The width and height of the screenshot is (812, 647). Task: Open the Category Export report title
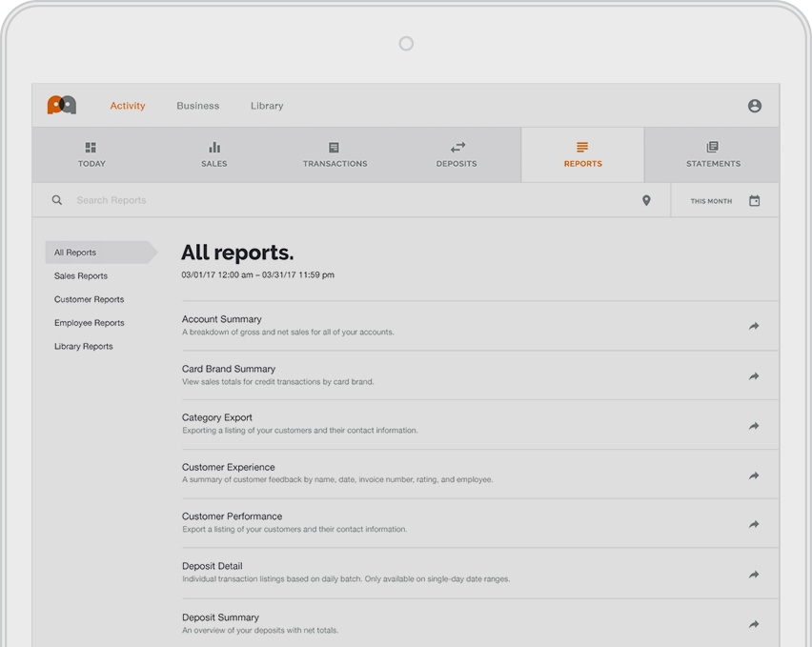[x=217, y=417]
